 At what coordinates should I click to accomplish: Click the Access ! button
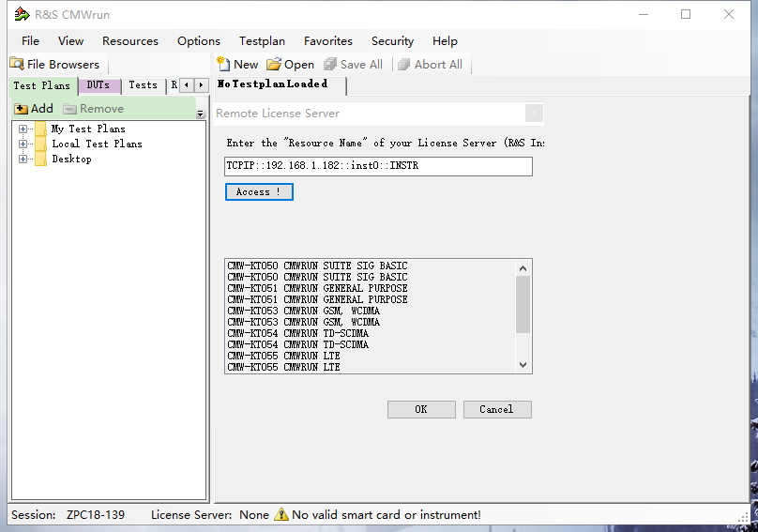pos(259,191)
